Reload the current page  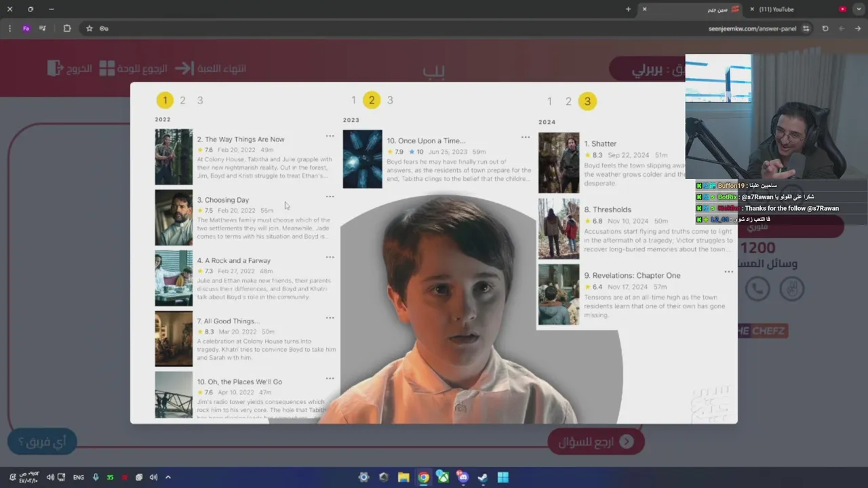825,28
